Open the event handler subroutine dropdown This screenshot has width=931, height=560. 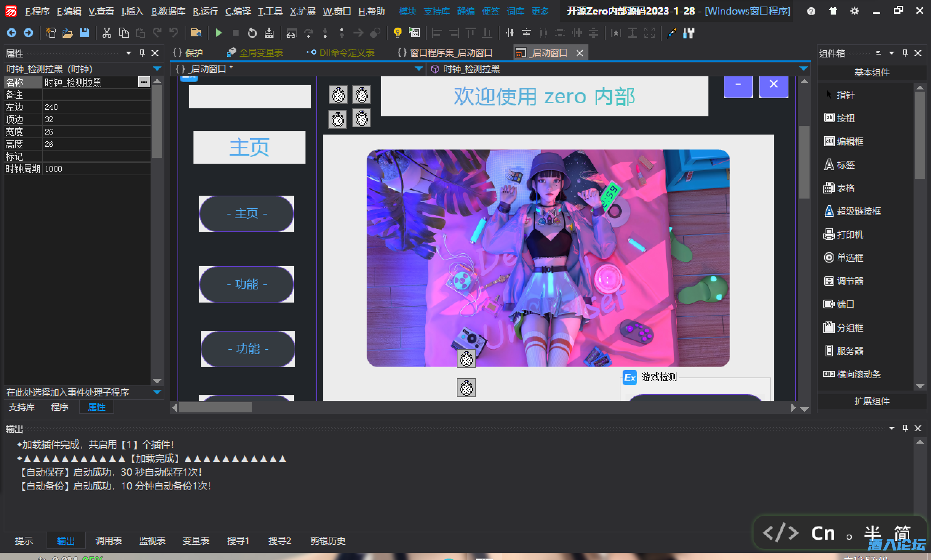click(x=157, y=392)
